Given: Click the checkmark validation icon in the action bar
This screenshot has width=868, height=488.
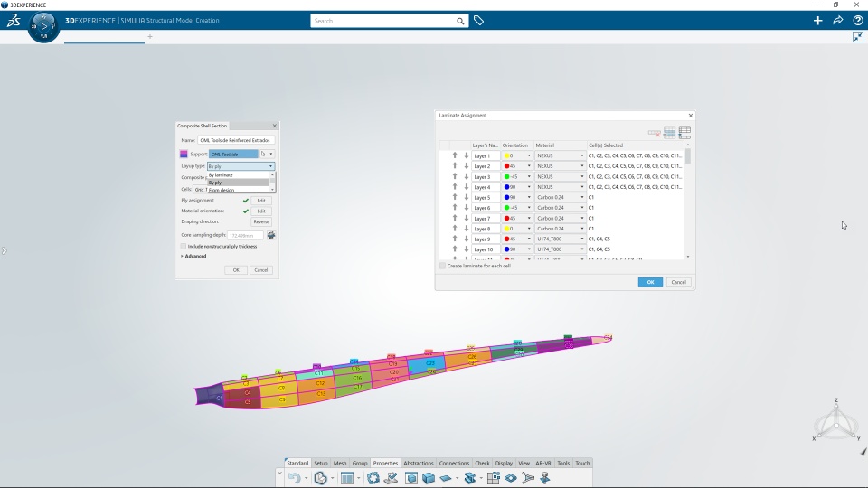Looking at the screenshot, I should pyautogui.click(x=391, y=478).
